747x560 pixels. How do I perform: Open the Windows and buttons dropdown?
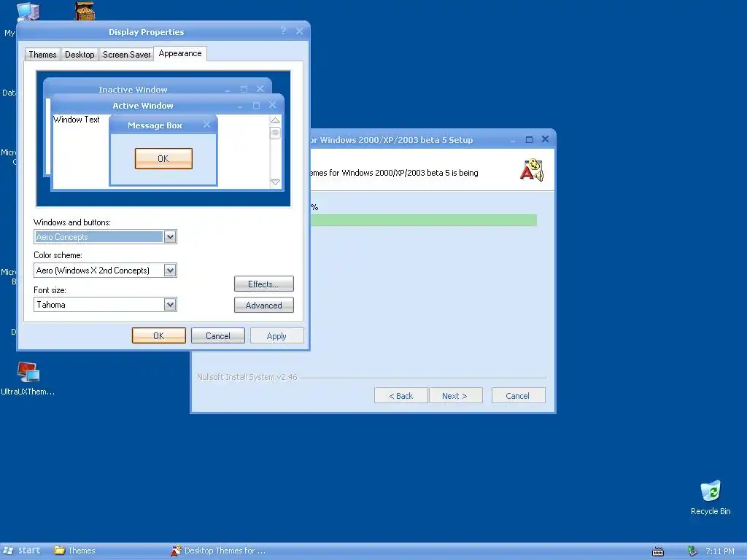point(170,237)
